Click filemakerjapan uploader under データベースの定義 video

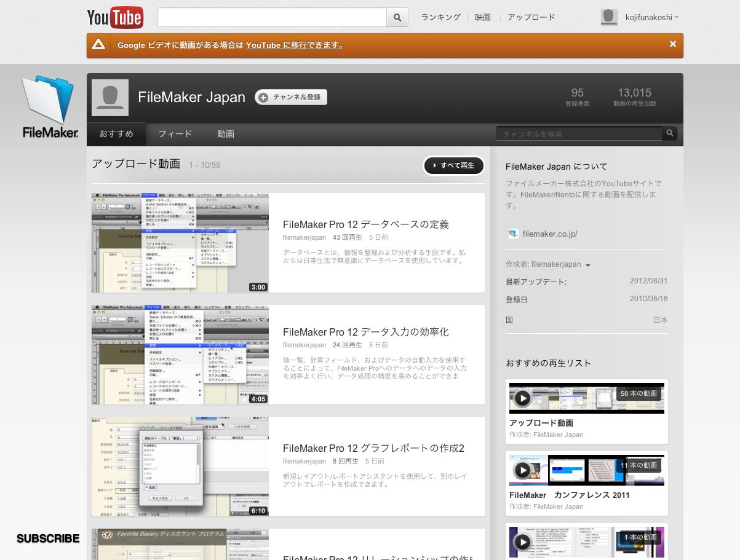pyautogui.click(x=304, y=237)
